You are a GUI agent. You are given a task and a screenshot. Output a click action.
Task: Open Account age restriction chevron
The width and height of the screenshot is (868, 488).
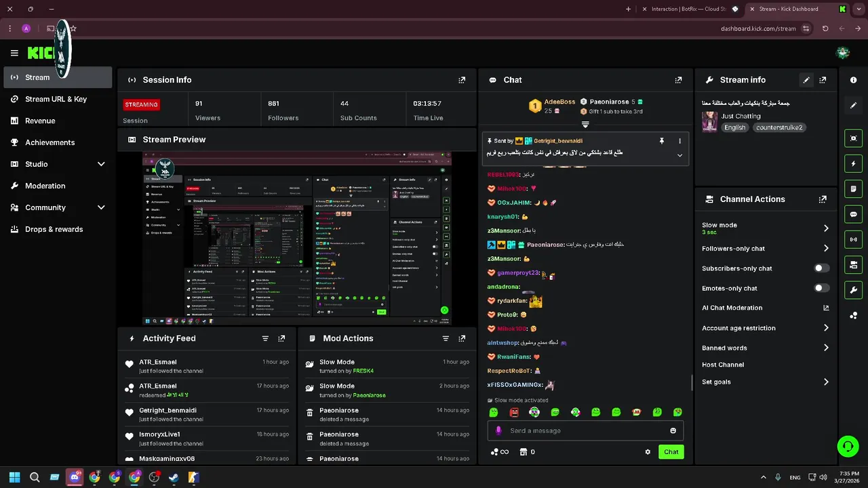tap(826, 328)
